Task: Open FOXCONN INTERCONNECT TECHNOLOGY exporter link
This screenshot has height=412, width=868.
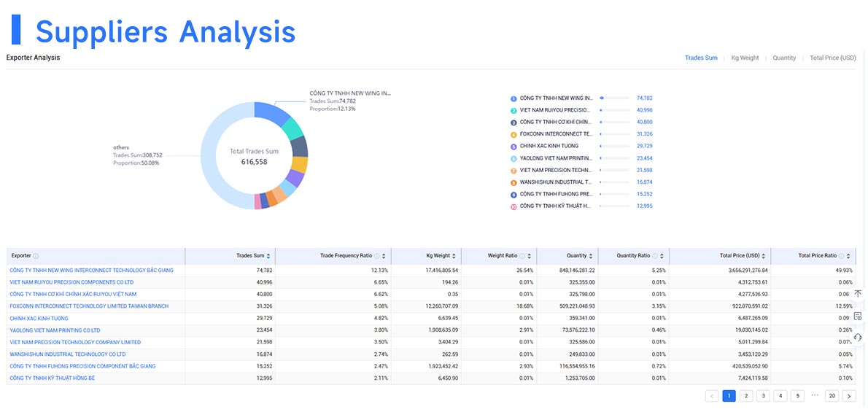Action: click(x=89, y=306)
